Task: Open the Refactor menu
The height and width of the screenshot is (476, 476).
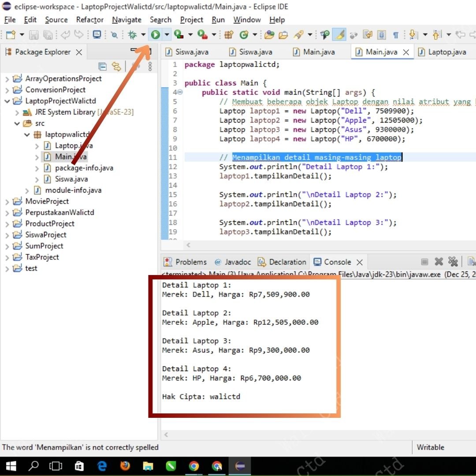Action: pos(89,20)
